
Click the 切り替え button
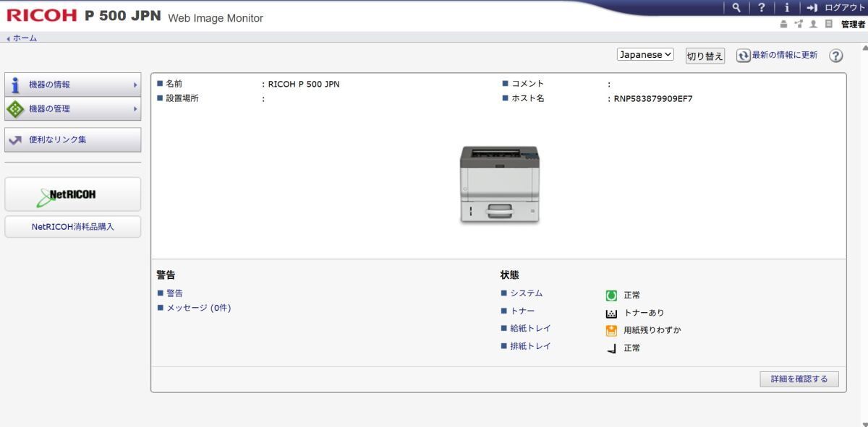pos(705,56)
